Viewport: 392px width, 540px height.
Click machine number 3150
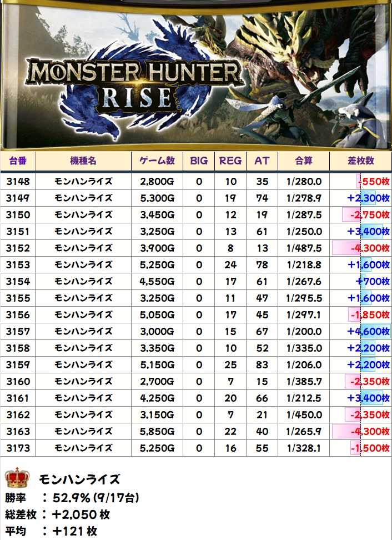click(x=18, y=214)
